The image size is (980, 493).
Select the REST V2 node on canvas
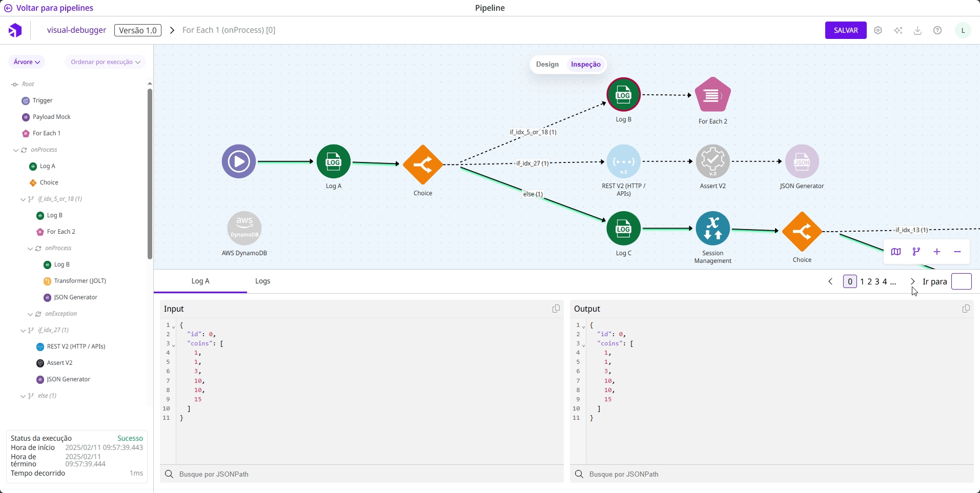tap(623, 162)
